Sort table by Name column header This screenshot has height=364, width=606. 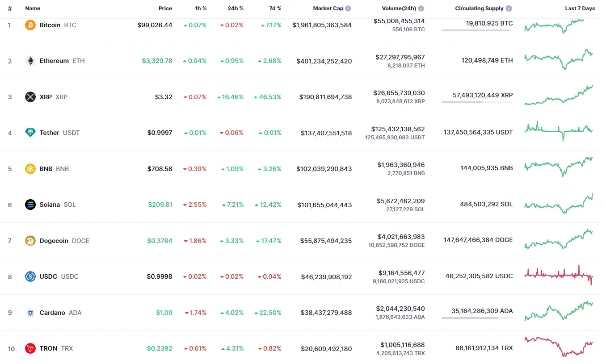pos(33,8)
